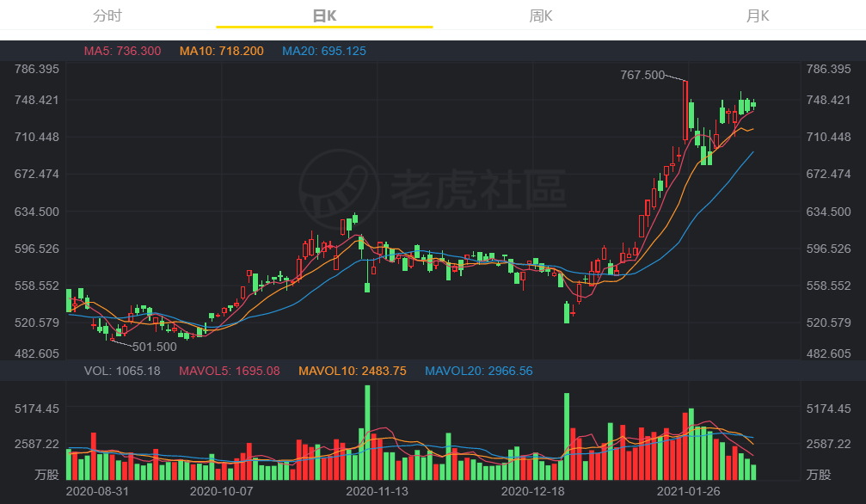Click the MAVOL20: 2966.56 label
Viewport: 866px width, 504px height.
[x=479, y=371]
